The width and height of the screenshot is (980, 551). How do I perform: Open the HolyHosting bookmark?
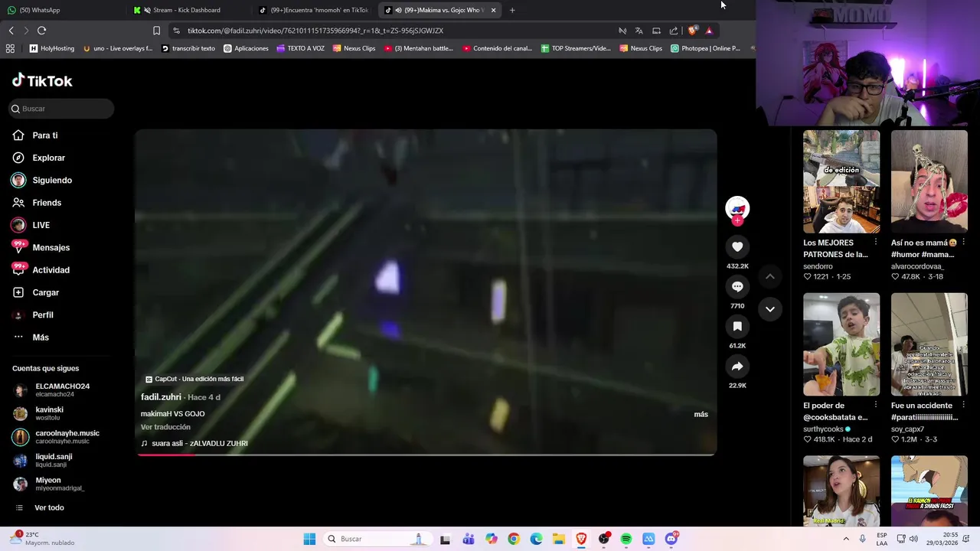[52, 48]
